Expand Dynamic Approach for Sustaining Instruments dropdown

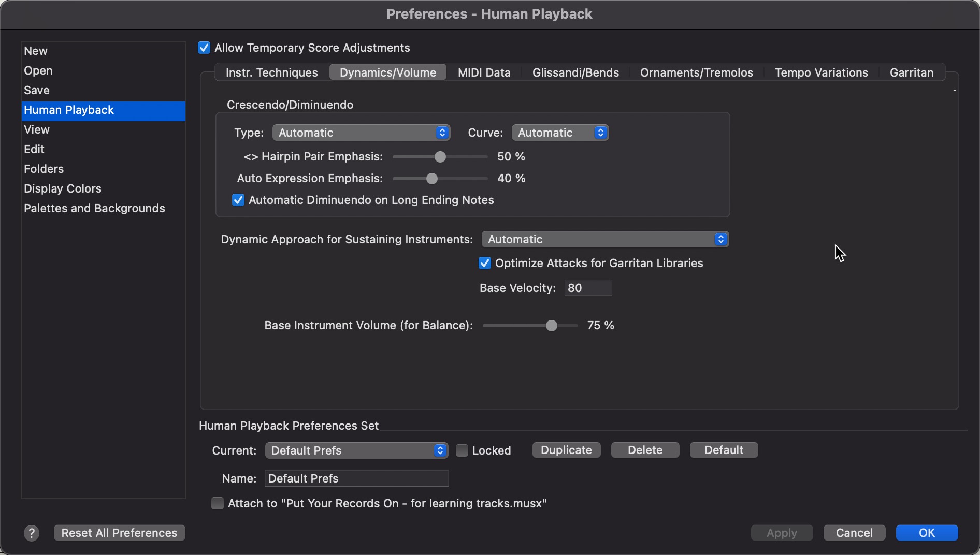[x=604, y=240]
